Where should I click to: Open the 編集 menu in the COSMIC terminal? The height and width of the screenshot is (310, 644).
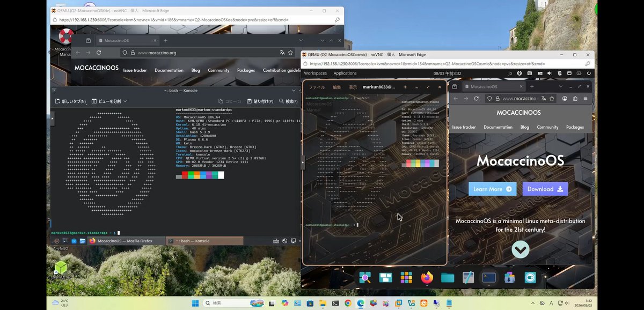336,87
